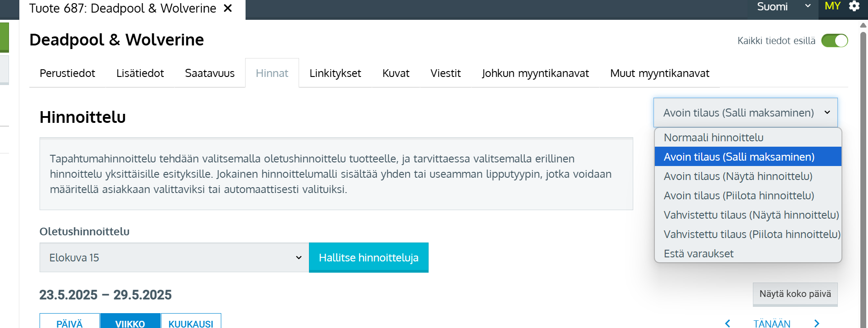Open settings gear icon in top bar
The image size is (868, 328).
(854, 6)
